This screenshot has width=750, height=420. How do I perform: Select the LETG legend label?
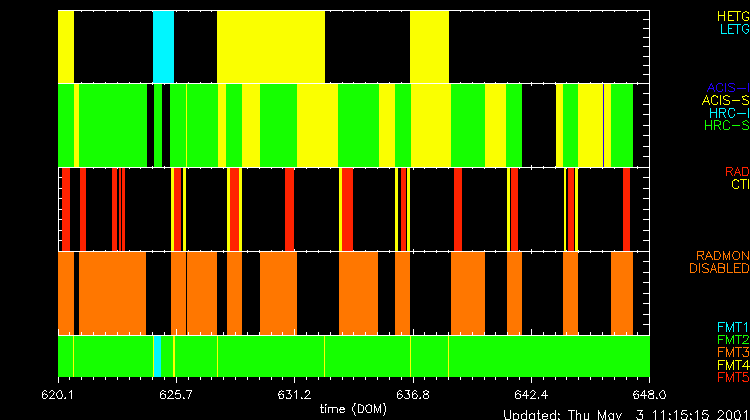pyautogui.click(x=733, y=30)
